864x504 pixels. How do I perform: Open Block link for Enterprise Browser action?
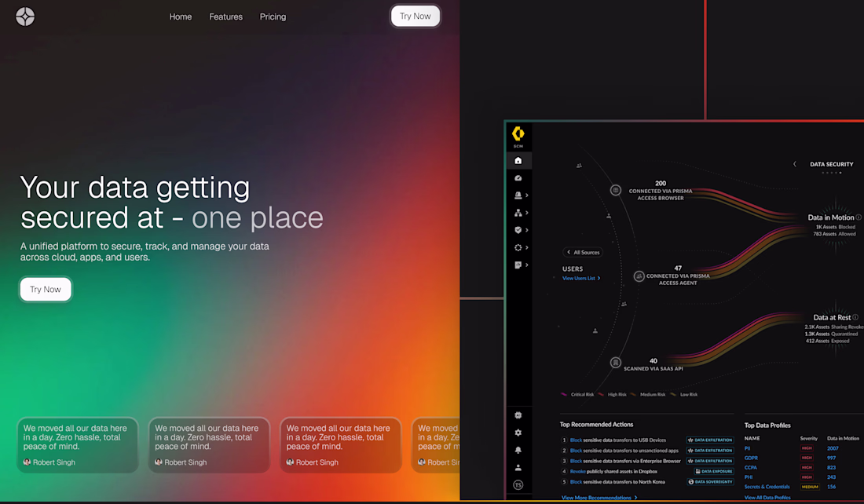coord(576,461)
